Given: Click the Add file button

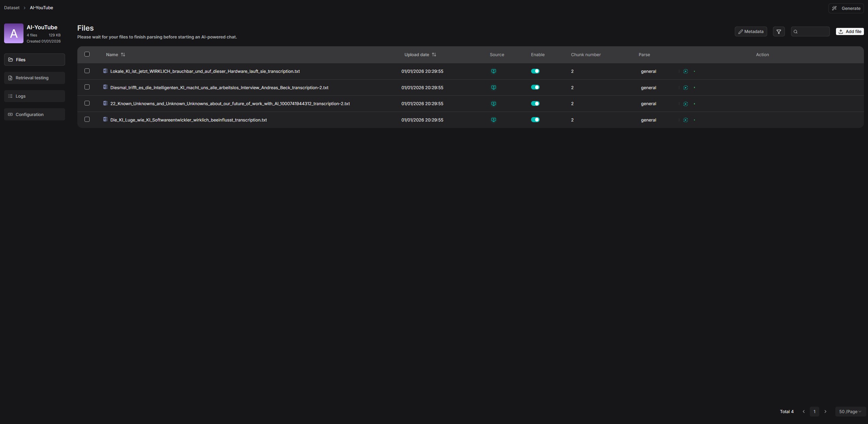Looking at the screenshot, I should tap(849, 32).
